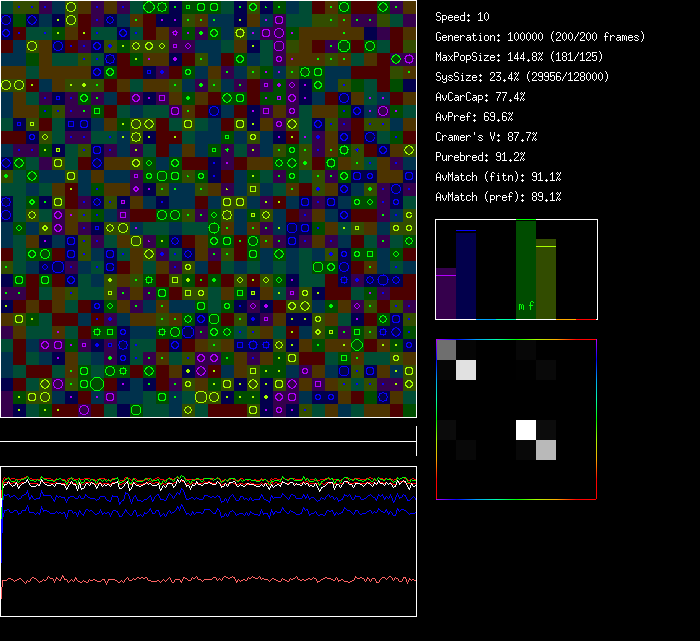The image size is (700, 641).
Task: Click the Speed: 10 readout
Action: click(462, 17)
